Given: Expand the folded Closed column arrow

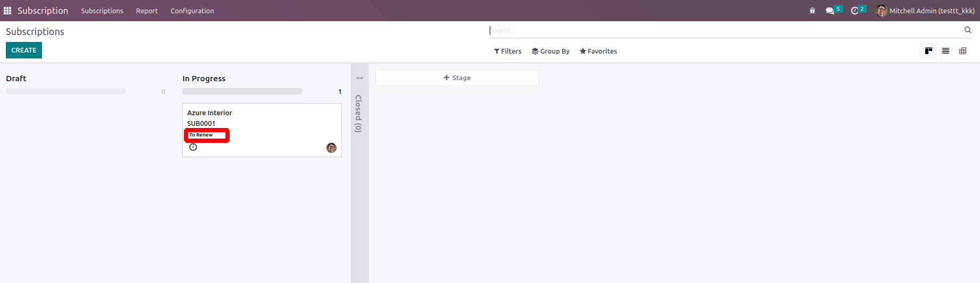Looking at the screenshot, I should tap(359, 78).
